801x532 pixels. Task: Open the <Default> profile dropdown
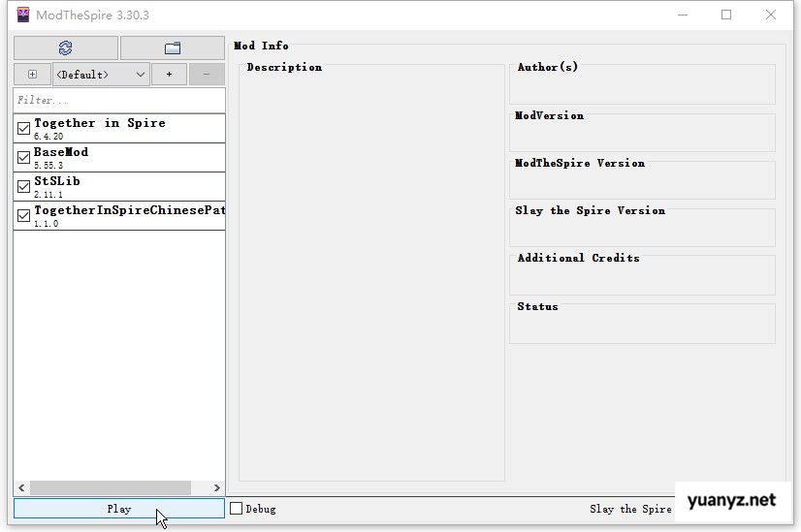(x=101, y=75)
